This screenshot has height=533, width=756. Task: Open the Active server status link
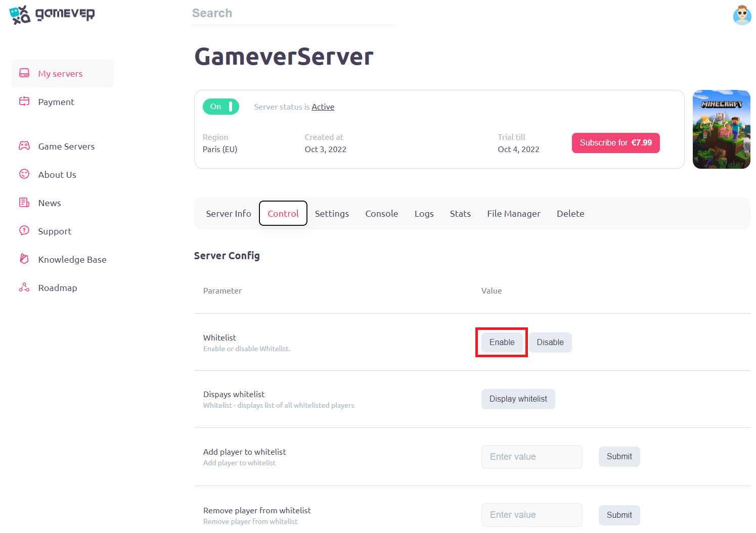pyautogui.click(x=323, y=107)
